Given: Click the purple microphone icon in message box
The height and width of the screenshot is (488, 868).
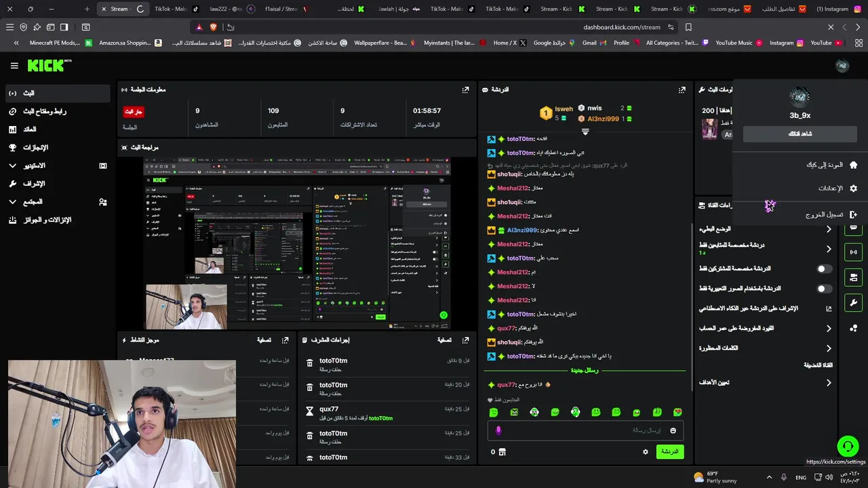Looking at the screenshot, I should click(x=498, y=430).
